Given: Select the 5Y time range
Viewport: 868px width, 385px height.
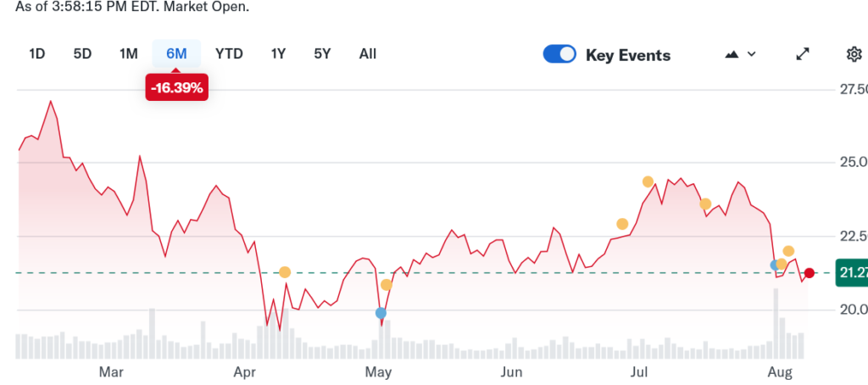Looking at the screenshot, I should pos(322,54).
